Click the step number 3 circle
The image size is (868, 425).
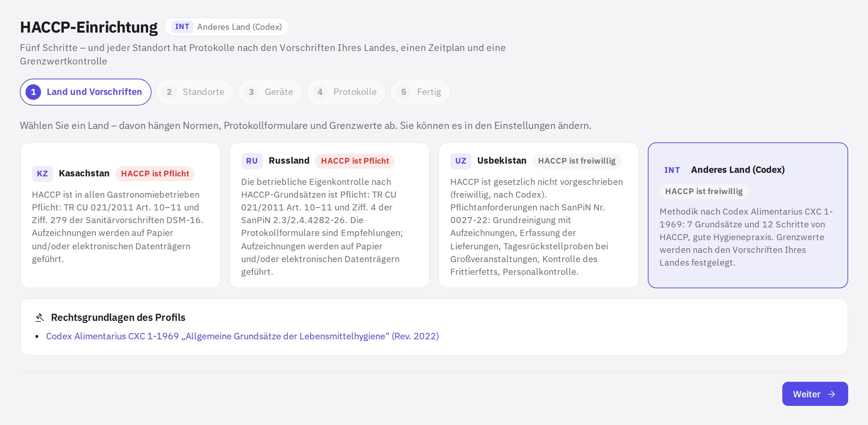point(251,92)
